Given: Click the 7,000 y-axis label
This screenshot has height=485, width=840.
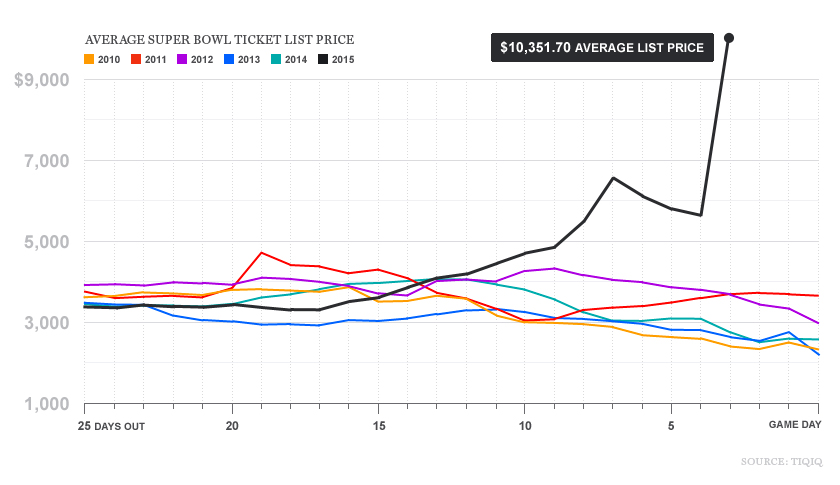Looking at the screenshot, I should tap(46, 161).
